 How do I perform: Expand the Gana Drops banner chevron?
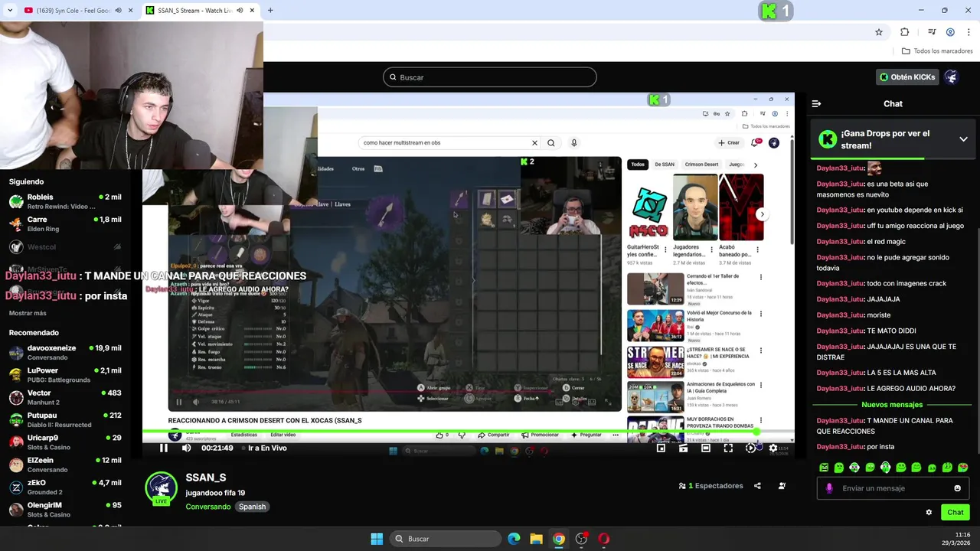(963, 139)
